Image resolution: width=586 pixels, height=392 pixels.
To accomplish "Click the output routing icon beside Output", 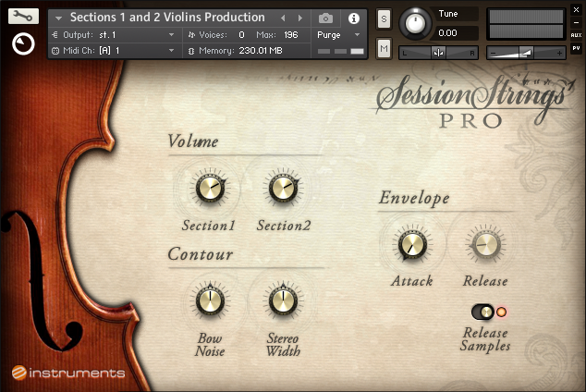I will [x=55, y=35].
